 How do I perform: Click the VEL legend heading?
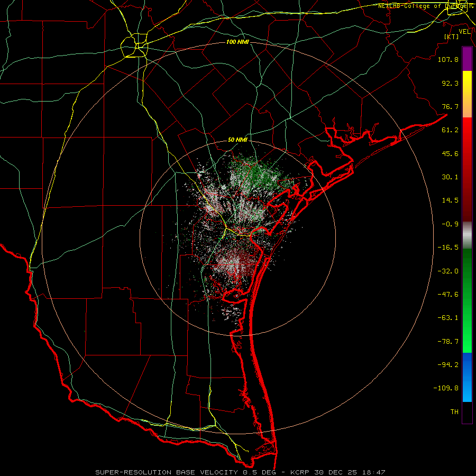click(x=465, y=32)
